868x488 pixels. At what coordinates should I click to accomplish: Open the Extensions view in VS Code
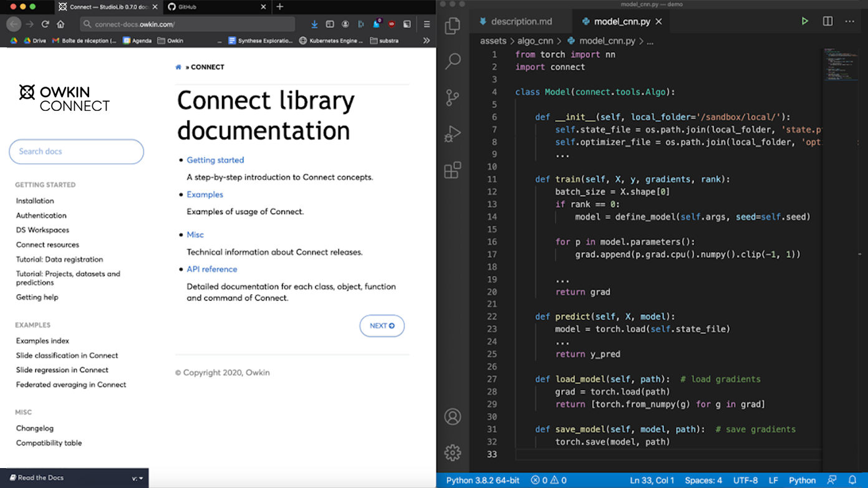453,170
